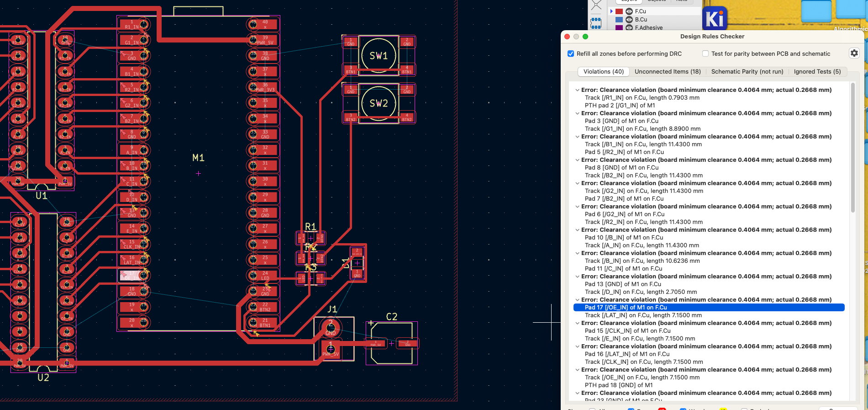This screenshot has height=410, width=868.
Task: Collapse the violation containing Track [/R1_IN] length 0.7903 mm
Action: [578, 90]
